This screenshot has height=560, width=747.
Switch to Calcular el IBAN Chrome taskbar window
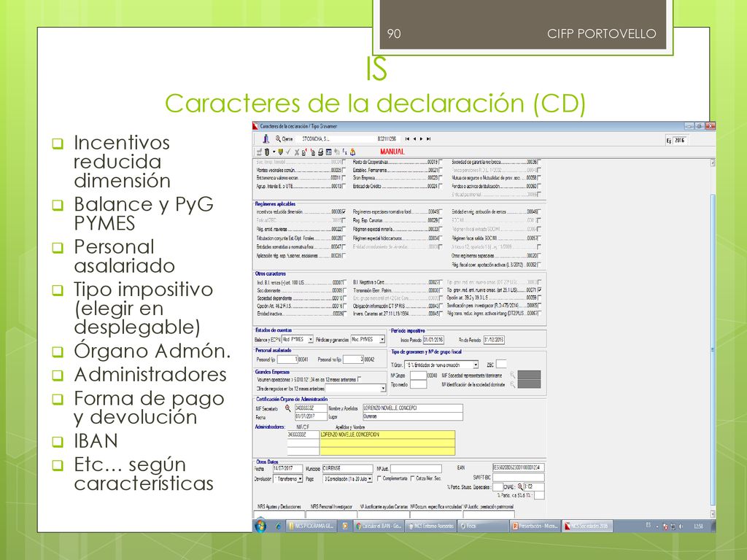pyautogui.click(x=379, y=526)
